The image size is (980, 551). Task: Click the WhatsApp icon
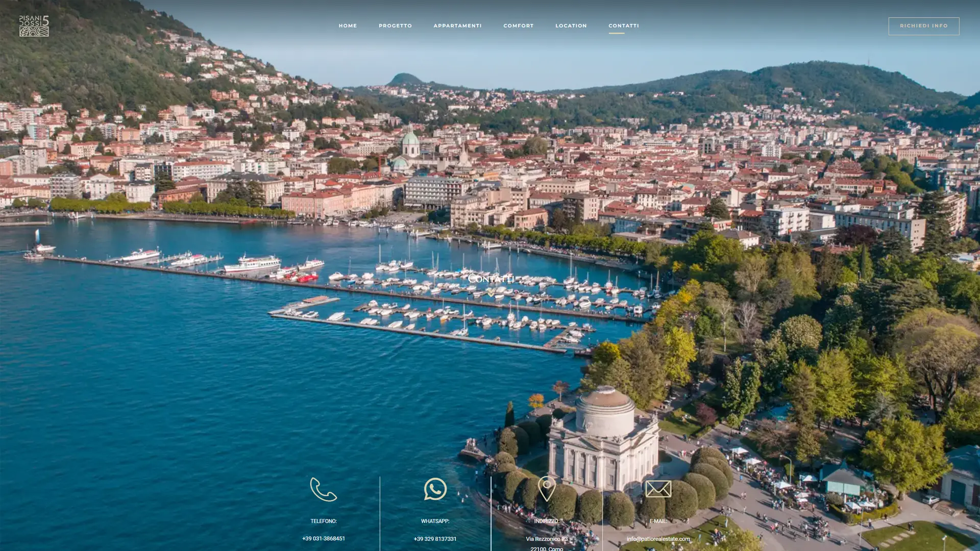[435, 489]
